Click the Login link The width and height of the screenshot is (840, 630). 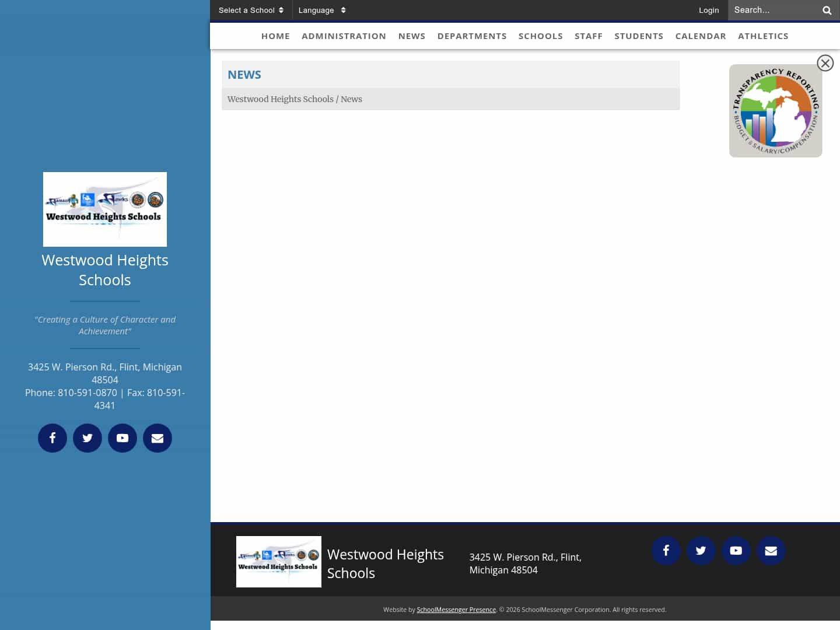pos(709,10)
